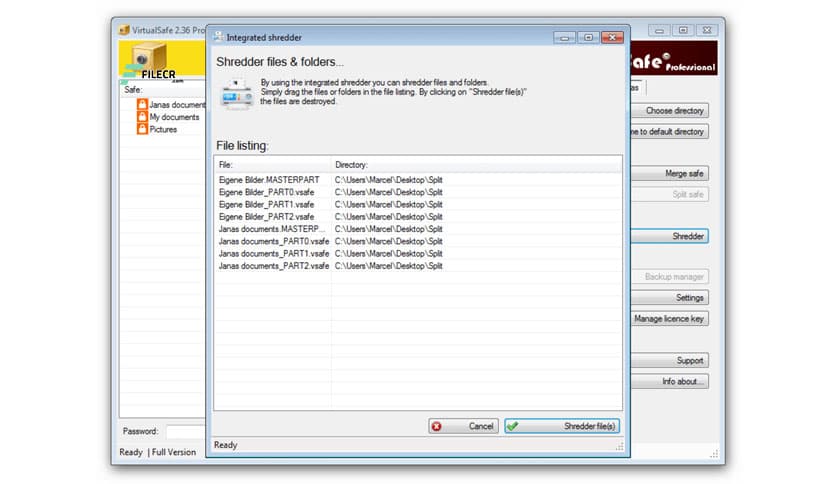Click the lock icon beside Pictures
The width and height of the screenshot is (836, 484).
(142, 129)
